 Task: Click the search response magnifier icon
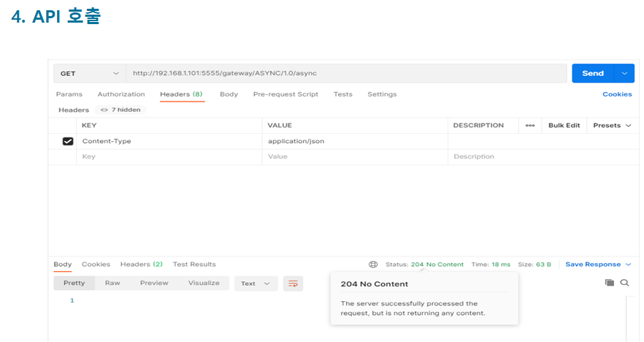coord(624,283)
